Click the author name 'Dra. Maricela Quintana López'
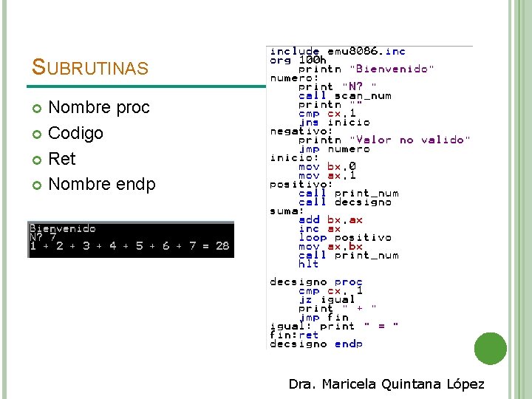Image resolution: width=532 pixels, height=399 pixels. (x=386, y=384)
